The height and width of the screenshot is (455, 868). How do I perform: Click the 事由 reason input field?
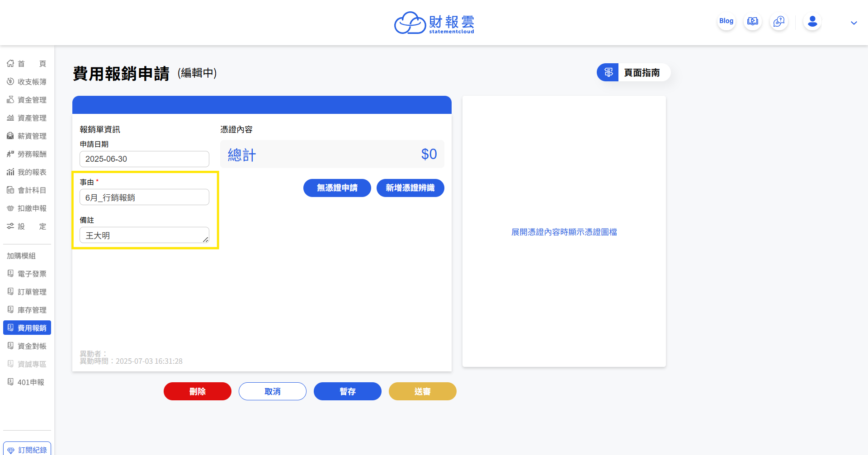[x=144, y=197]
